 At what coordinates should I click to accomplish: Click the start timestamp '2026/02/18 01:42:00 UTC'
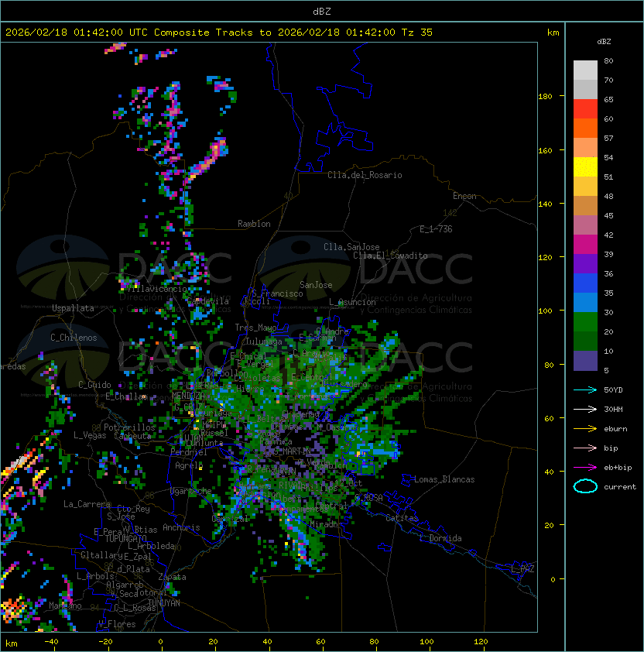point(77,33)
